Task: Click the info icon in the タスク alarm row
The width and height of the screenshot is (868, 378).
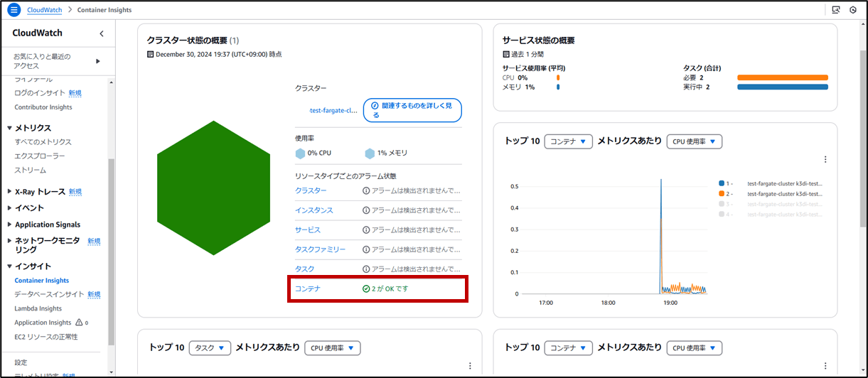Action: point(367,269)
